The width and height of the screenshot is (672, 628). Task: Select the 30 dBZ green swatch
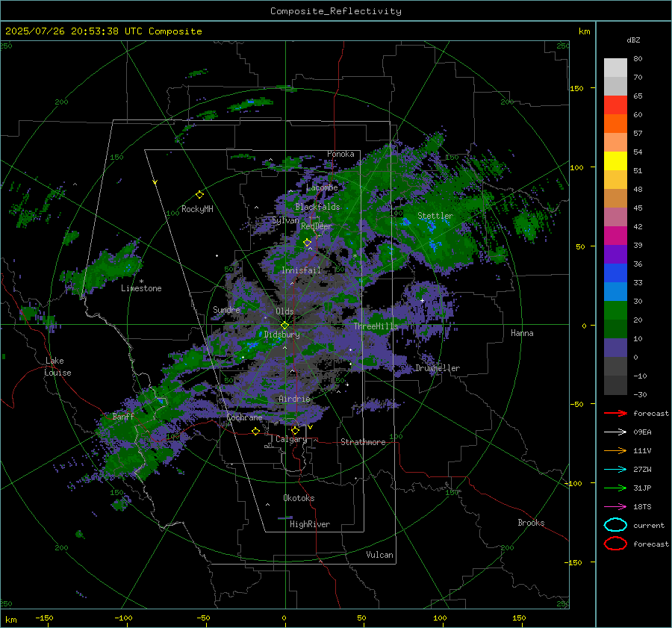tap(615, 310)
